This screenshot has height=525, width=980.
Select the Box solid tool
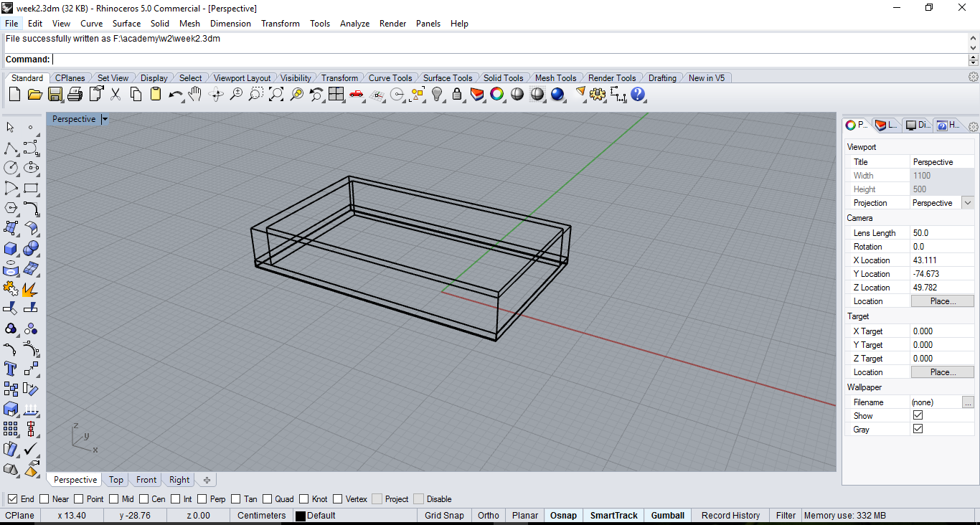point(11,248)
